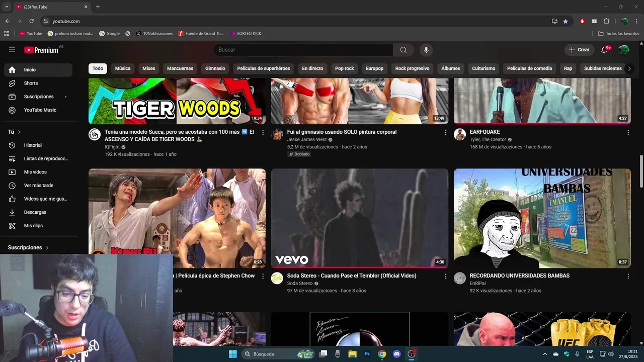Select the Rock progresivo filter chip
The width and height of the screenshot is (644, 362).
tap(412, 68)
